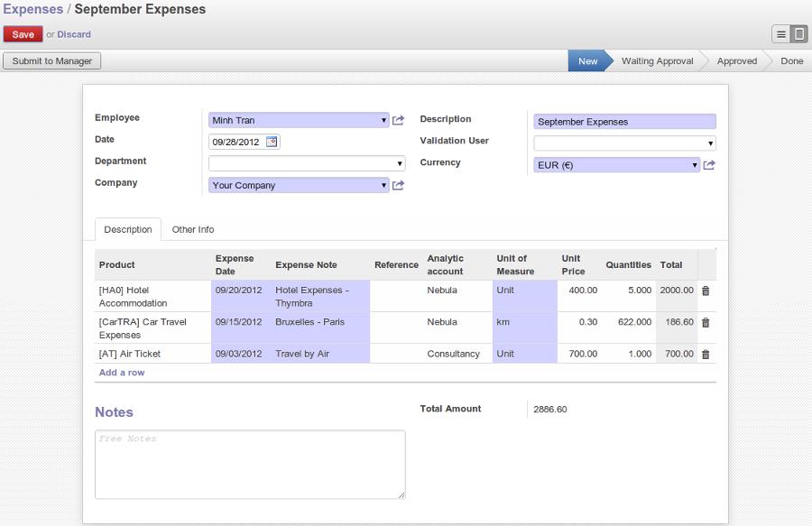Open the Date calendar picker icon

[x=272, y=142]
